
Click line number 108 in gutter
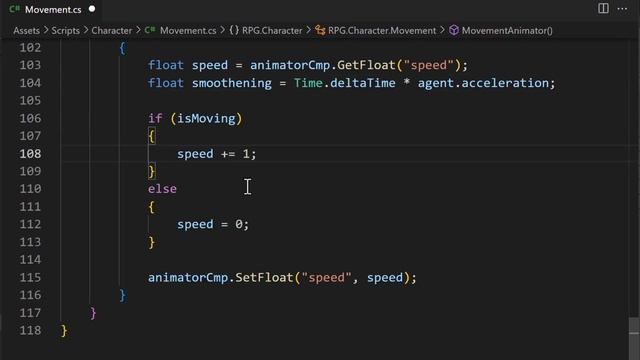coord(30,154)
